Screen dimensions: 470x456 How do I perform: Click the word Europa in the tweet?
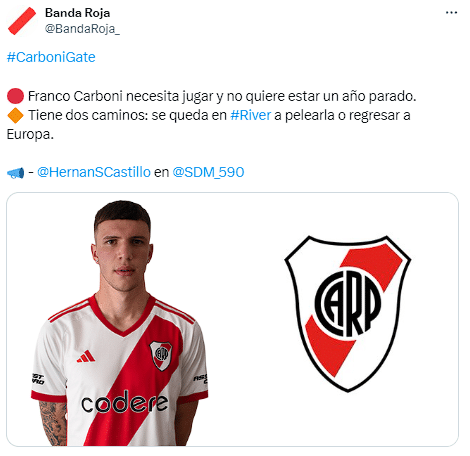30,135
